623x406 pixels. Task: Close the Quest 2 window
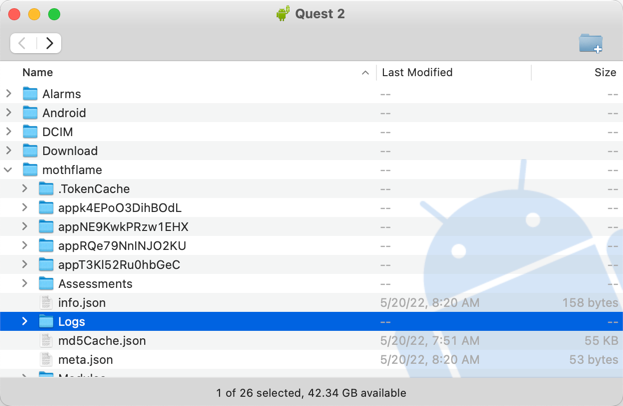[14, 14]
